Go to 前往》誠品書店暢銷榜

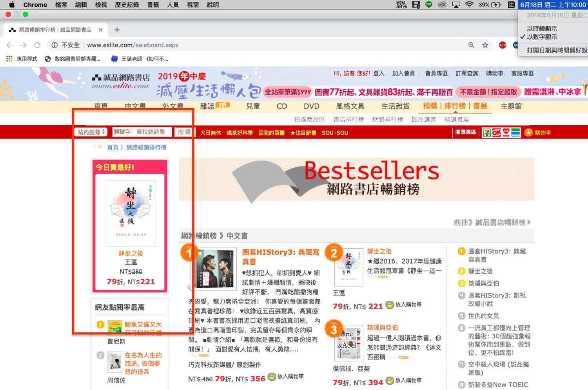tap(492, 222)
